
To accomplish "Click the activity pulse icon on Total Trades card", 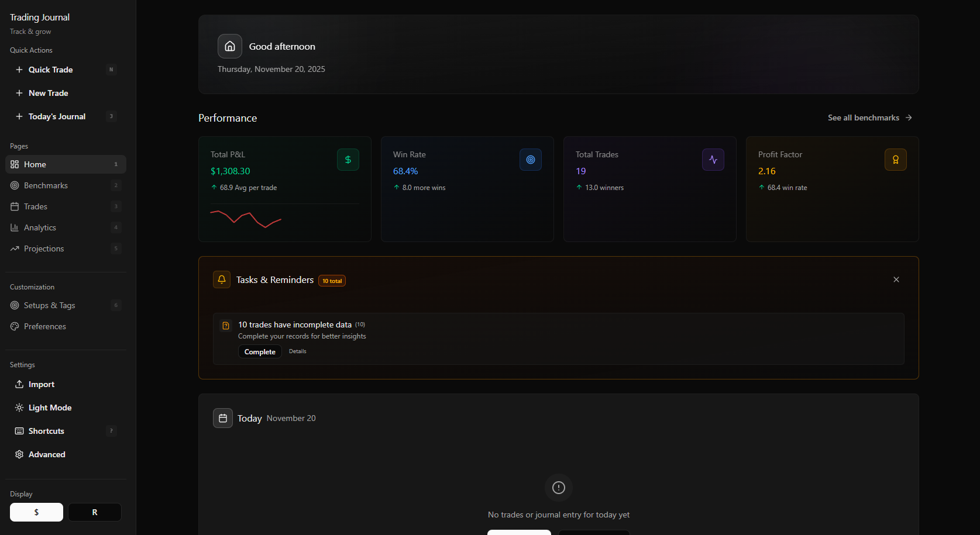I will 713,160.
